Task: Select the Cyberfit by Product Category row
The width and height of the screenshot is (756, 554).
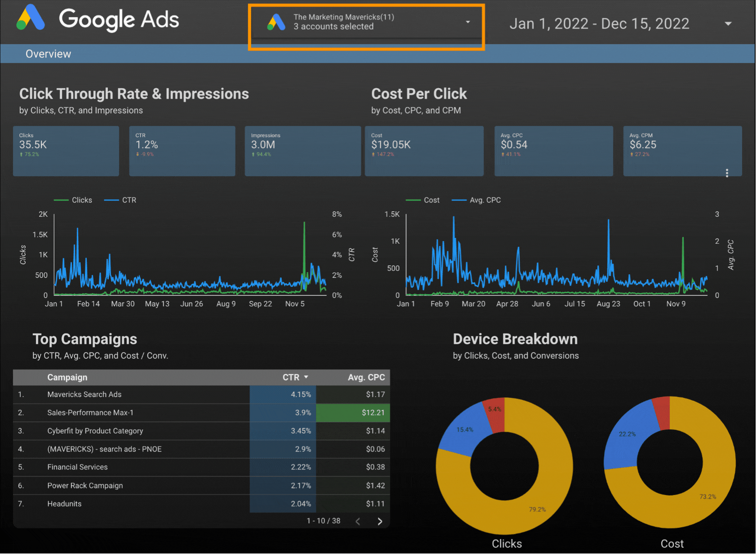Action: (201, 431)
